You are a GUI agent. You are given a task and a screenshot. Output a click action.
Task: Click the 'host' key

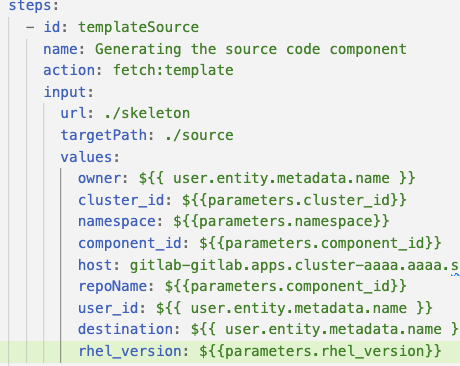coord(95,265)
